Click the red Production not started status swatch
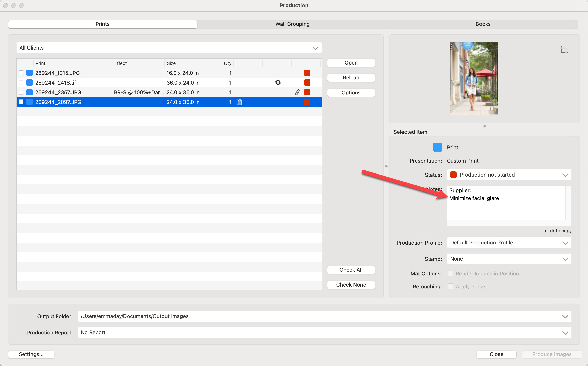Image resolution: width=588 pixels, height=366 pixels. (453, 175)
